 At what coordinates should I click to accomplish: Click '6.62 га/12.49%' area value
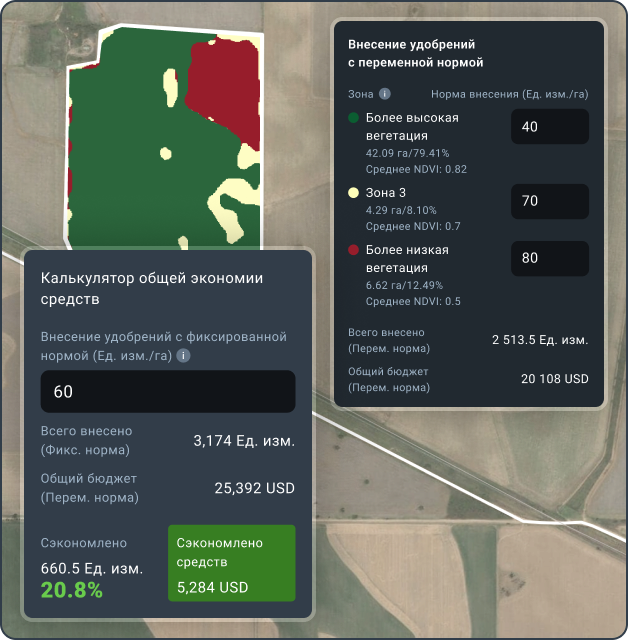pyautogui.click(x=404, y=285)
